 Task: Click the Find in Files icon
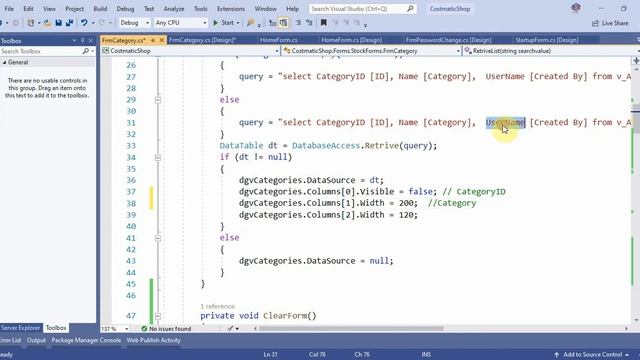(x=251, y=23)
